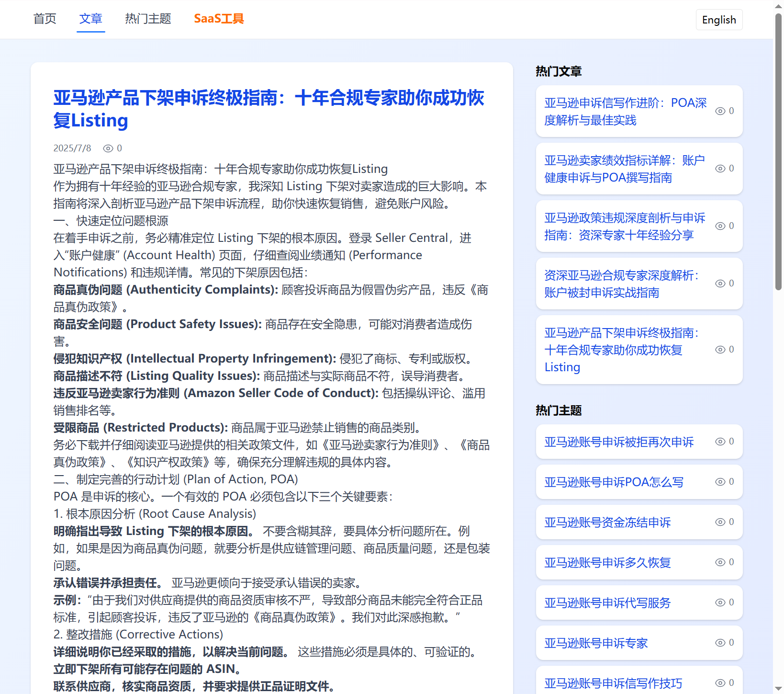784x694 pixels.
Task: Open article 亚马逊申诉信写作进阶：POA深度解析
Action: click(626, 112)
